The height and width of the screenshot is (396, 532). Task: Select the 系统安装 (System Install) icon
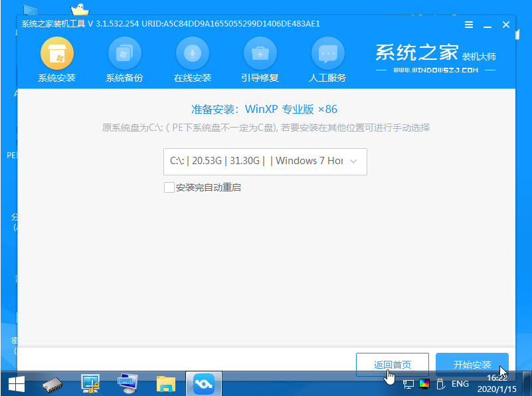(56, 60)
